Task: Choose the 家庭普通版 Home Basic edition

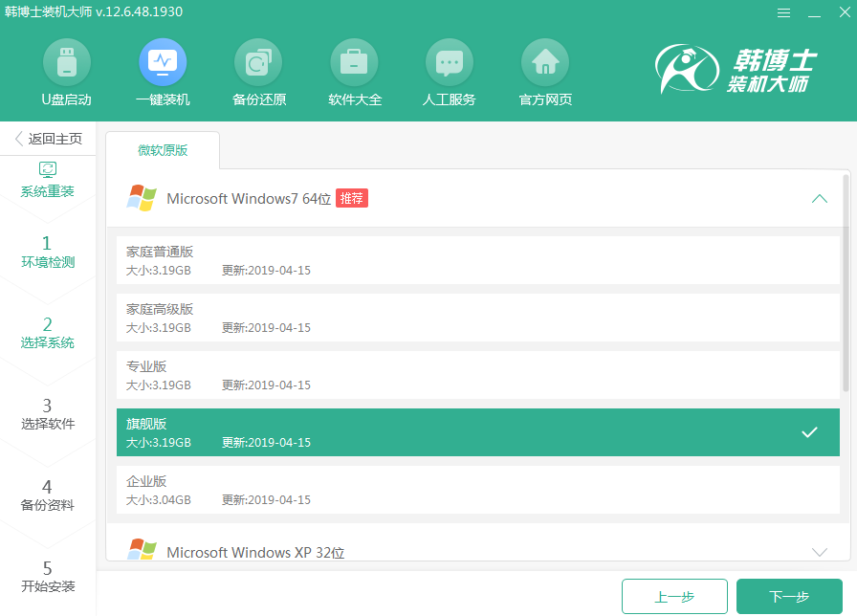Action: point(383,261)
